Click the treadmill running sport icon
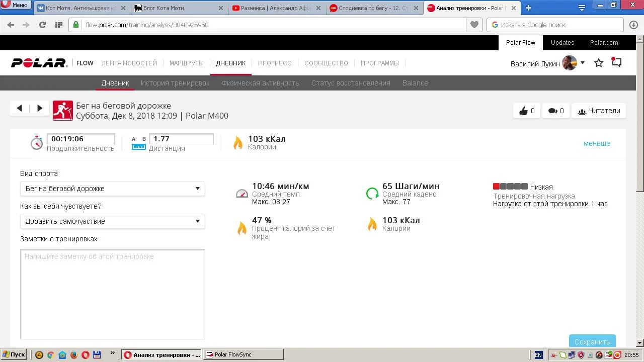This screenshot has height=362, width=644. pyautogui.click(x=63, y=111)
